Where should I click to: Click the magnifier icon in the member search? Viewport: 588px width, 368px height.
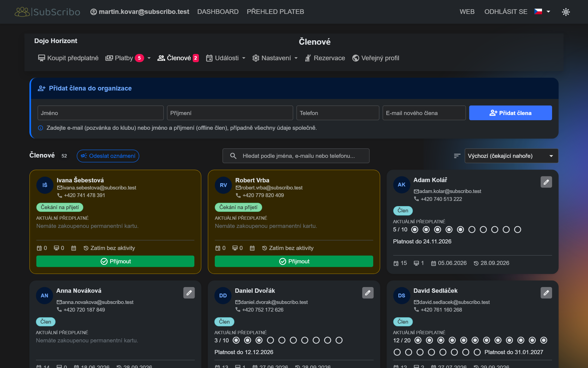233,156
